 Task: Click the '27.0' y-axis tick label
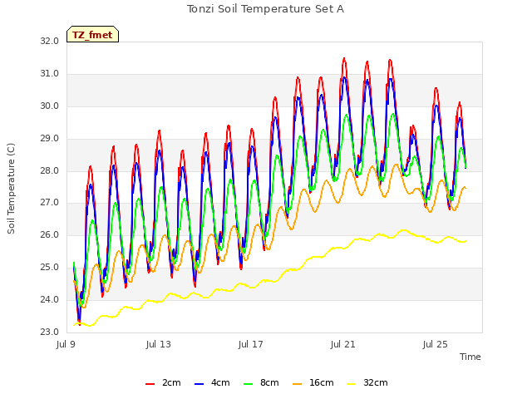pos(50,203)
